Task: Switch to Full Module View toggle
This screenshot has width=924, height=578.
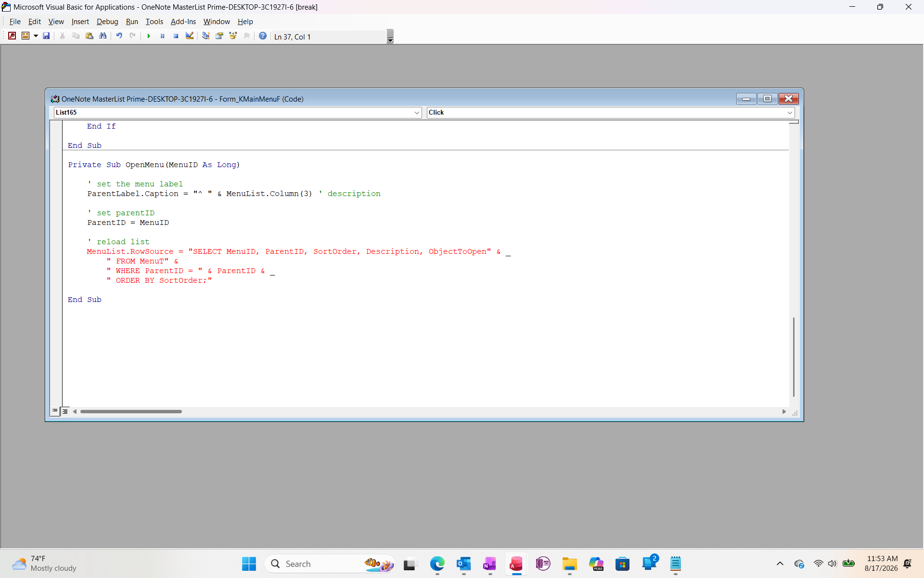Action: 65,411
